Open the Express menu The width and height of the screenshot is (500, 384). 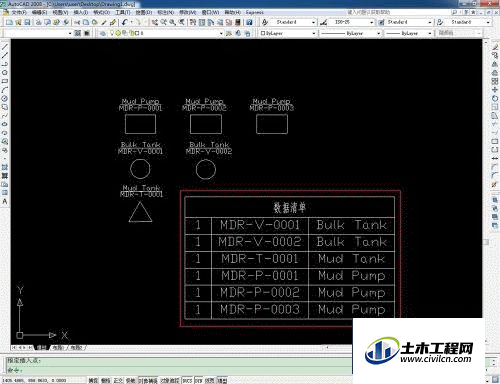coord(255,12)
